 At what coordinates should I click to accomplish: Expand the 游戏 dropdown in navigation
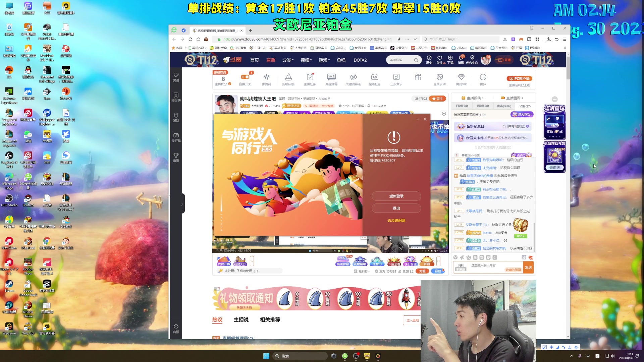click(x=324, y=60)
